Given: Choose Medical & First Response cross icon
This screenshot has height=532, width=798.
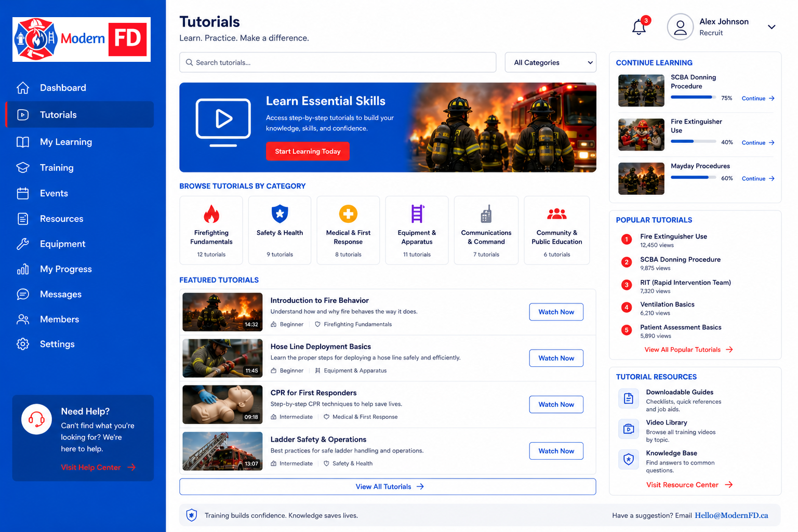Looking at the screenshot, I should [348, 214].
